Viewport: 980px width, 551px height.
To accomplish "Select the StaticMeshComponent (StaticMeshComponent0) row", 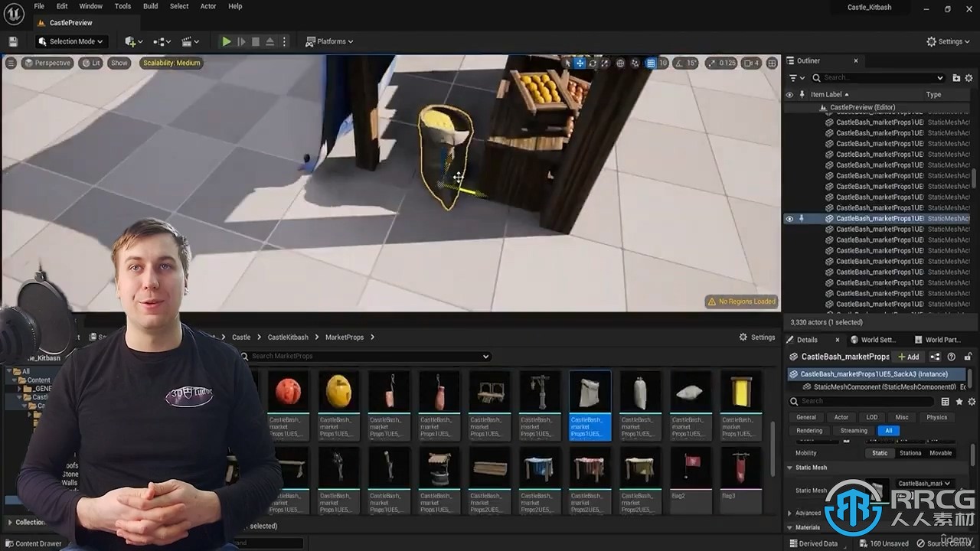I will tap(882, 387).
